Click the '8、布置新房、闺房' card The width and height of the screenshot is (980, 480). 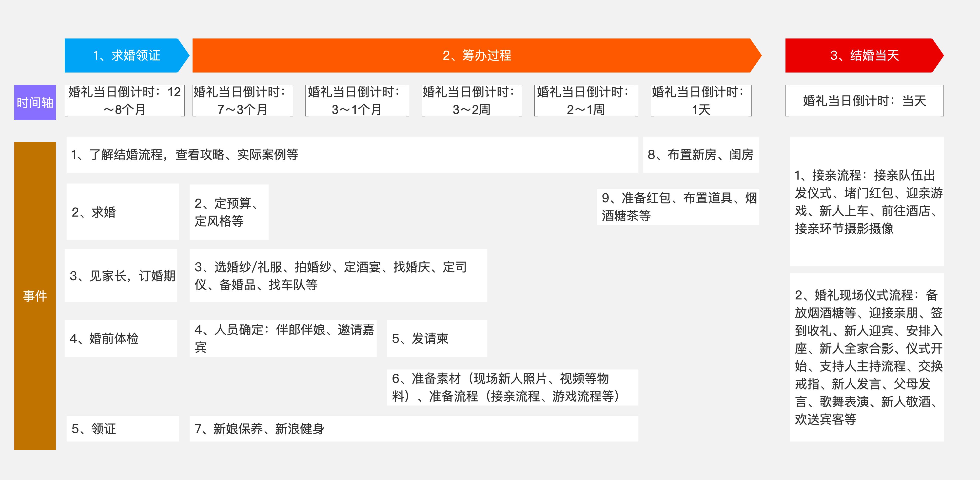701,155
